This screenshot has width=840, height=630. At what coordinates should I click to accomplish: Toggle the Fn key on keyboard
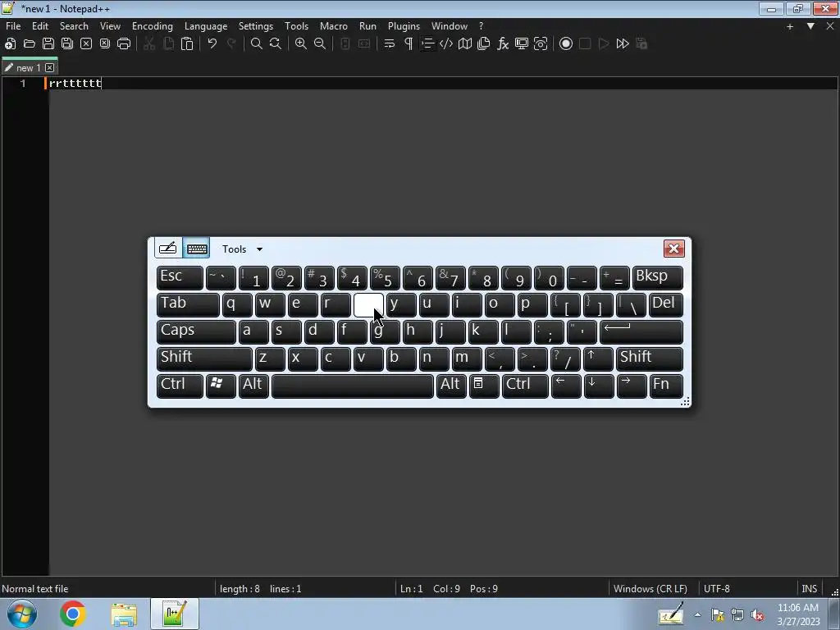666,386
